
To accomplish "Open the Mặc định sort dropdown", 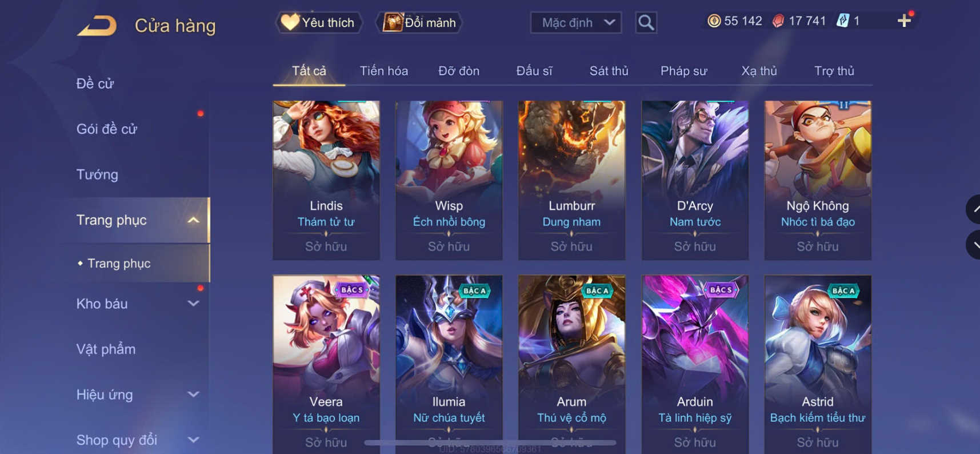I will (576, 23).
